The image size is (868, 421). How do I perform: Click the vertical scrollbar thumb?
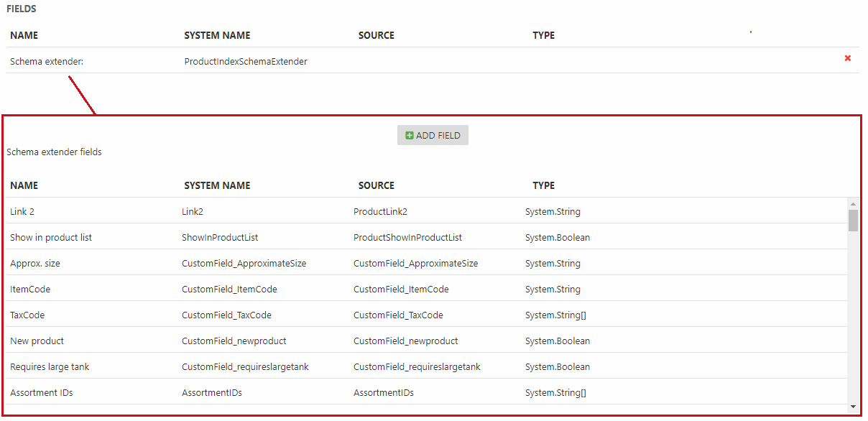(x=853, y=220)
